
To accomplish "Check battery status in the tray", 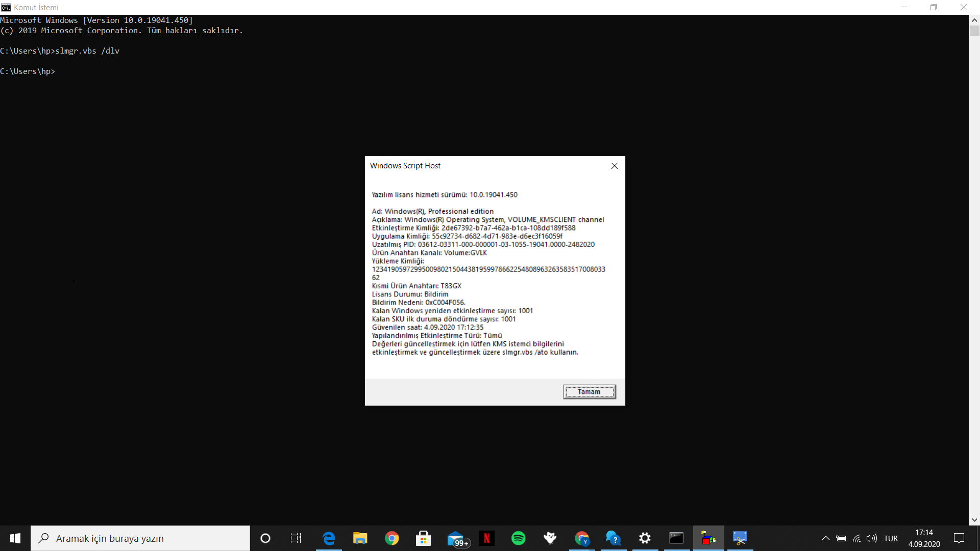I will coord(841,538).
